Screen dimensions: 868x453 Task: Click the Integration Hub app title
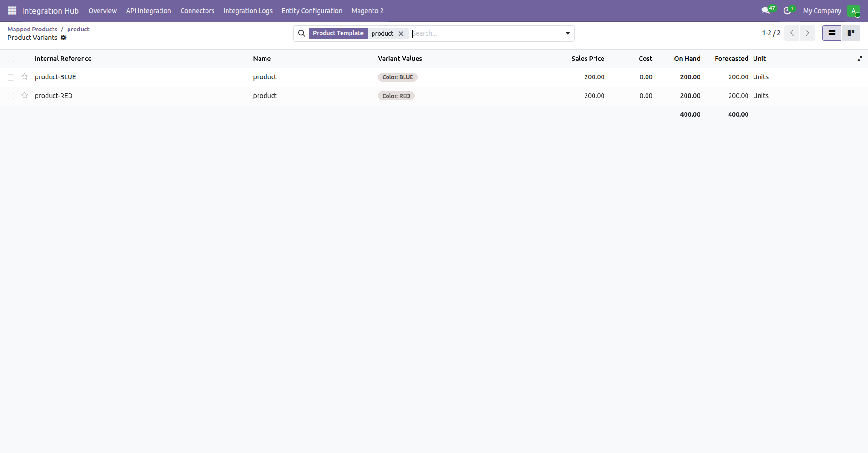[50, 11]
